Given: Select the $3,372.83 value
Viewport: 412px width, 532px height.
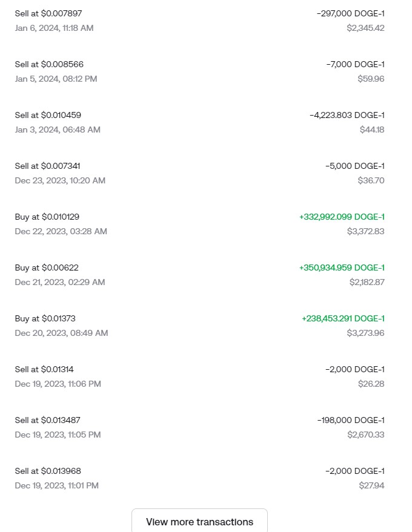Looking at the screenshot, I should click(365, 231).
